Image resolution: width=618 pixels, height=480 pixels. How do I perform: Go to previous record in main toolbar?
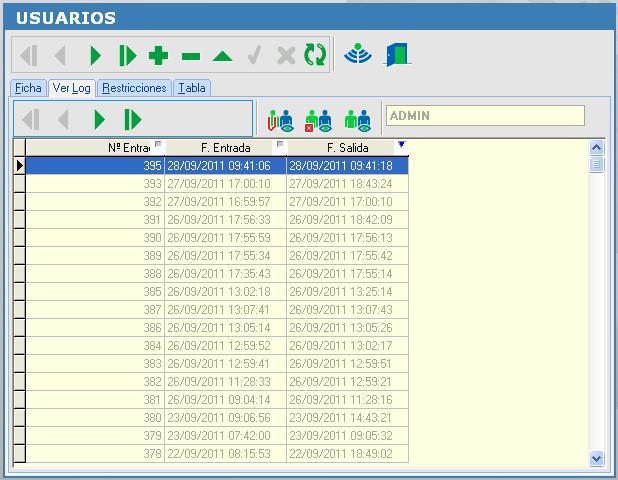tap(60, 55)
